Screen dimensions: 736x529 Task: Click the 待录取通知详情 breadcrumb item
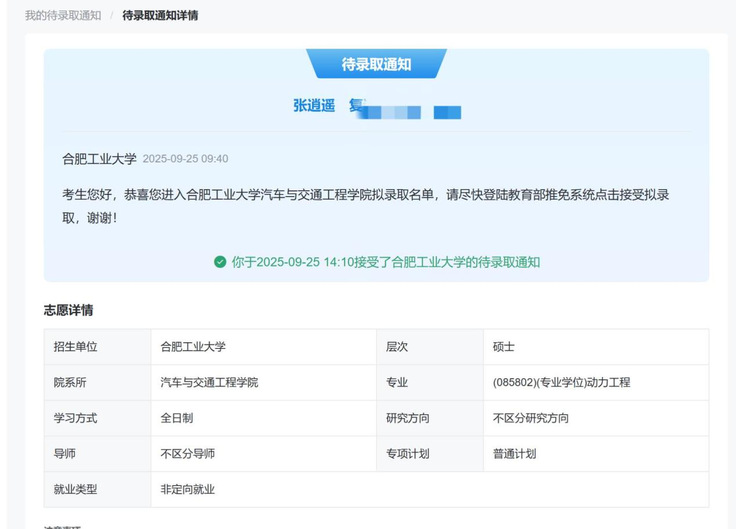[x=160, y=15]
